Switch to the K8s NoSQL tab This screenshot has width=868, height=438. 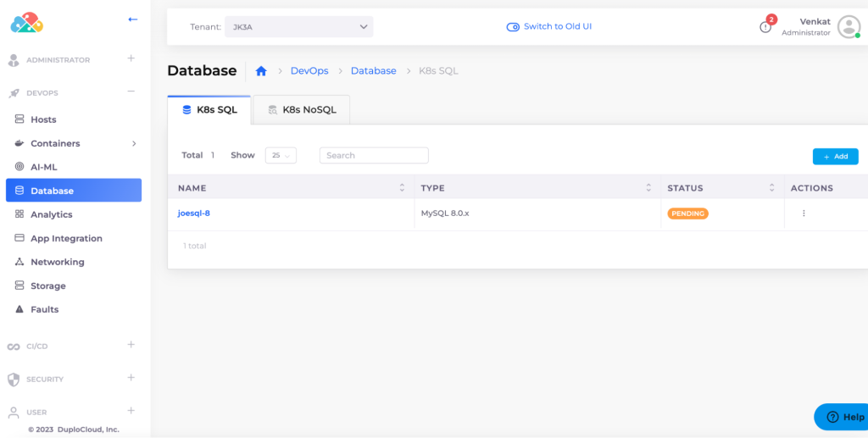[x=301, y=110]
